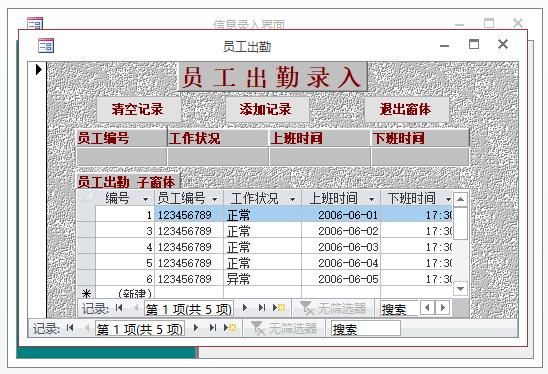
Task: Go to next record in subform navigator
Action: (x=245, y=308)
